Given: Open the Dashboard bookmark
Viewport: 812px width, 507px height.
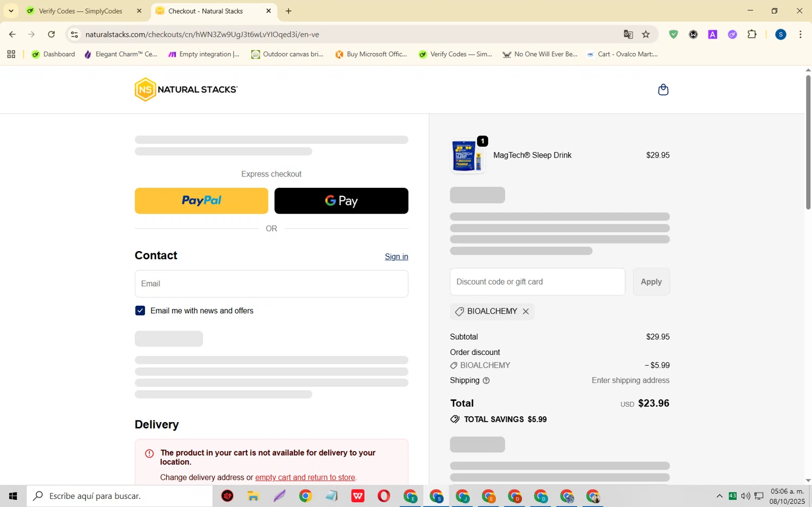Looking at the screenshot, I should [53, 54].
